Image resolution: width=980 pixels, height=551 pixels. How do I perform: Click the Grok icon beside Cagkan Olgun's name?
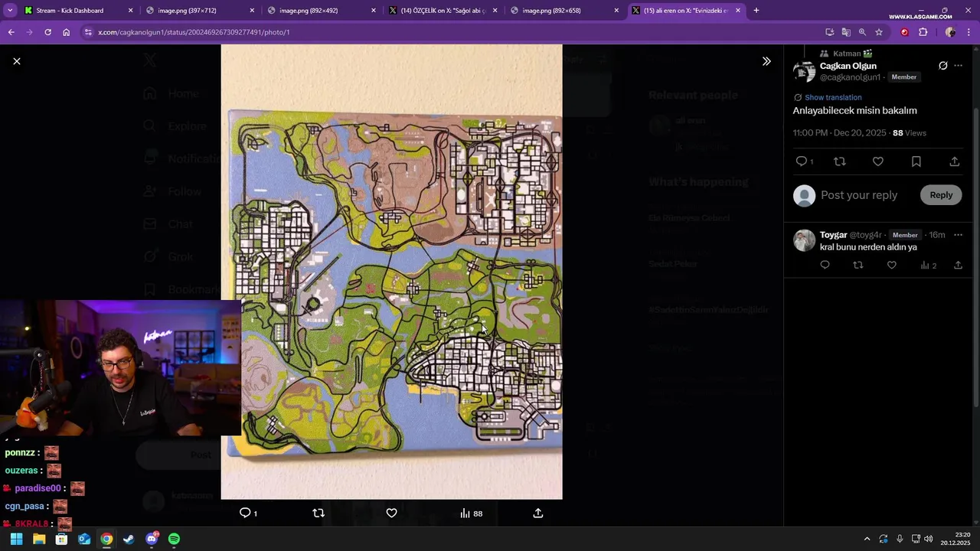[943, 66]
